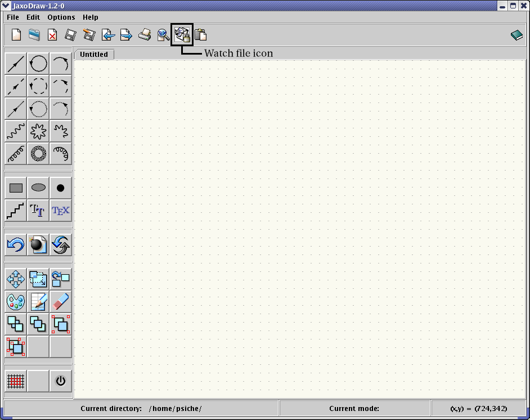This screenshot has height=420, width=530.
Task: Export using the right-arrow page icon
Action: tap(126, 35)
